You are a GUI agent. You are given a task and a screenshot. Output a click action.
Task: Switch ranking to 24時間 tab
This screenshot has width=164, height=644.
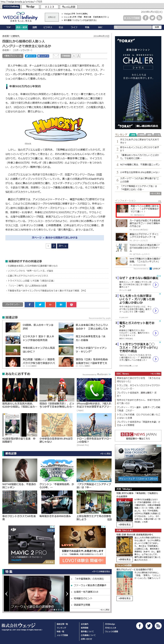pyautogui.click(x=141, y=135)
